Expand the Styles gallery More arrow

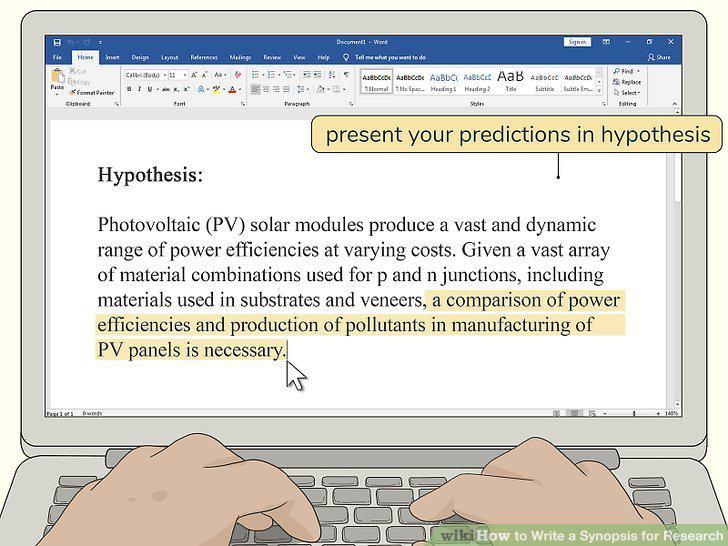599,90
